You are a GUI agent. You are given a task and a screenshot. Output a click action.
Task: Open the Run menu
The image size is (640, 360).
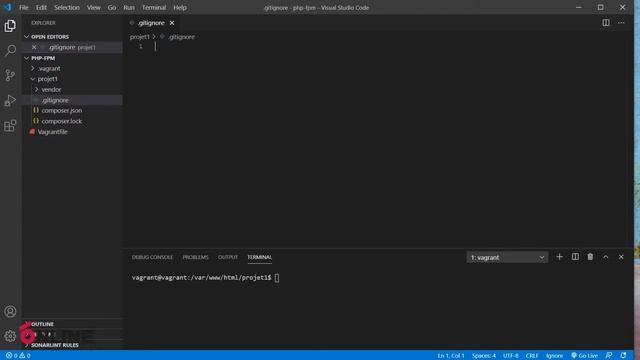[129, 7]
